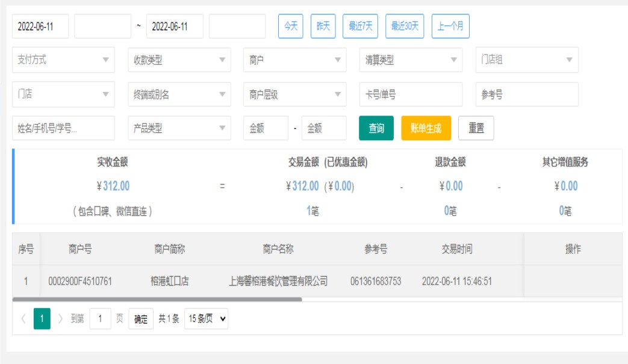Reset filters with the 重置 button

click(476, 128)
